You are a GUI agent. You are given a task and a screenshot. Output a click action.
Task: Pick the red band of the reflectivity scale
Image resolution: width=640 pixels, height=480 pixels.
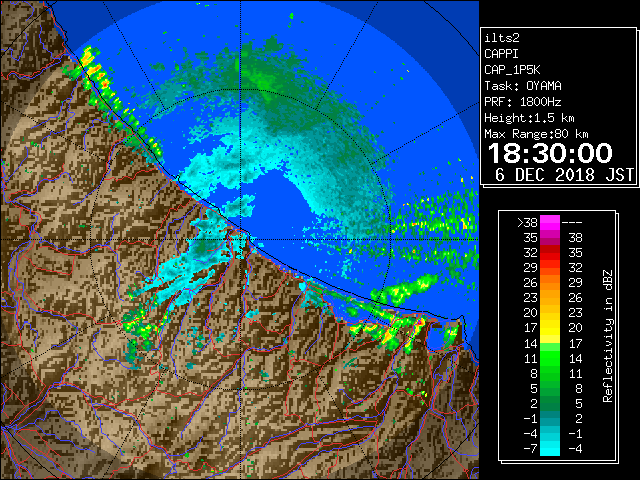(550, 253)
